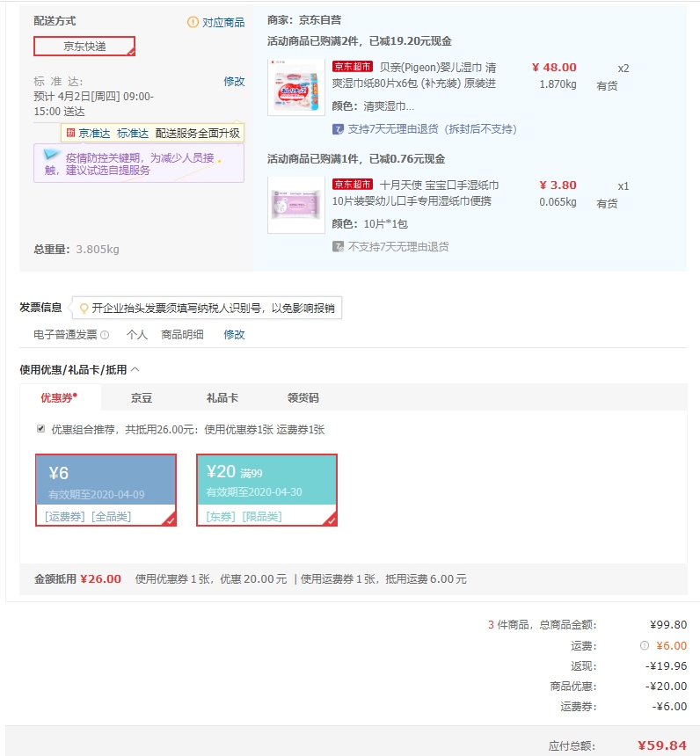Click the 7-day return icon under Pigeon wipes
Screen dimensions: 700x756
[339, 129]
